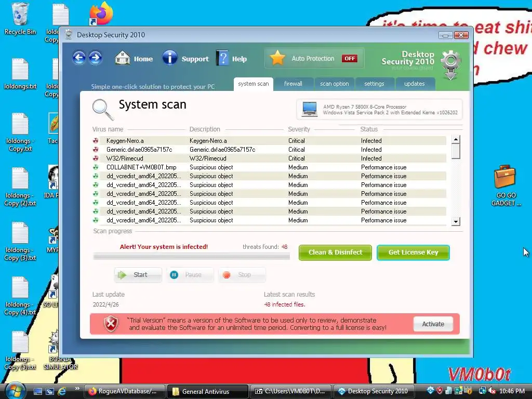Click the magnifying glass System scan icon
Screen dimensions: 532x399
tap(103, 110)
